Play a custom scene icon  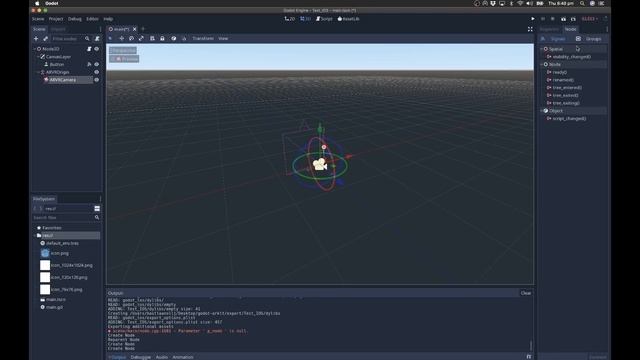tap(573, 19)
